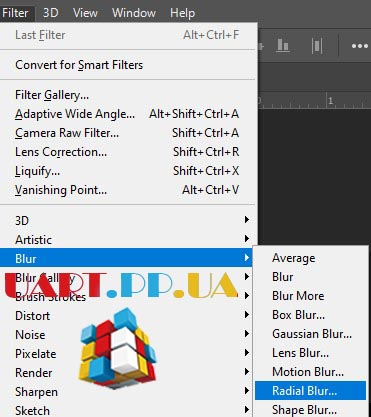
Task: Choose Convert for Smart Filters
Action: click(x=128, y=65)
